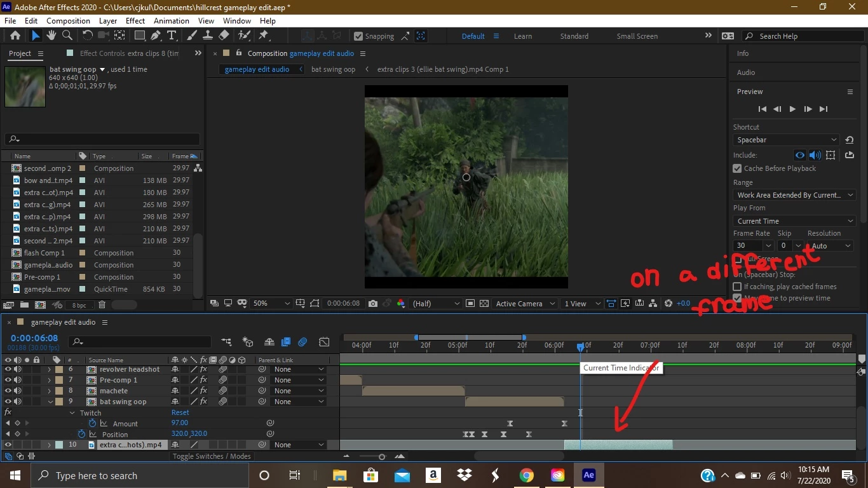Viewport: 868px width, 488px height.
Task: Open Spacebar shortcut dropdown
Action: point(787,140)
